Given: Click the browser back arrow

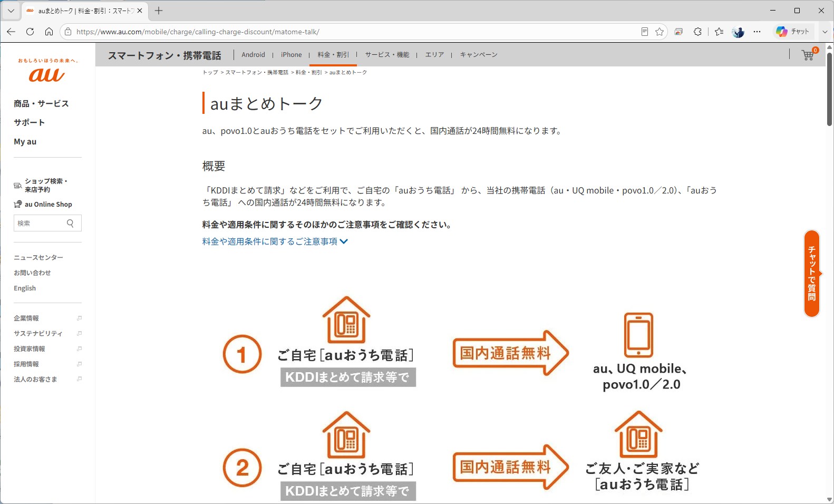Looking at the screenshot, I should (x=11, y=32).
